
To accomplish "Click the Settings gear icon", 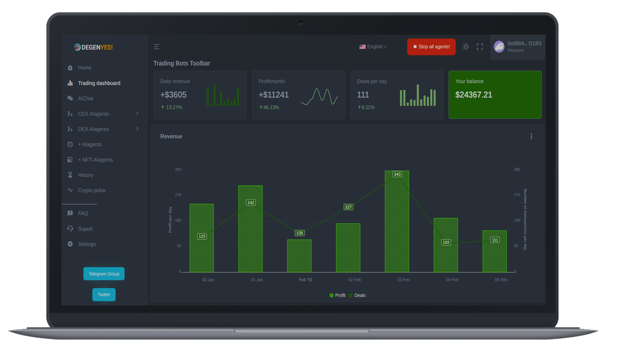I will 70,244.
